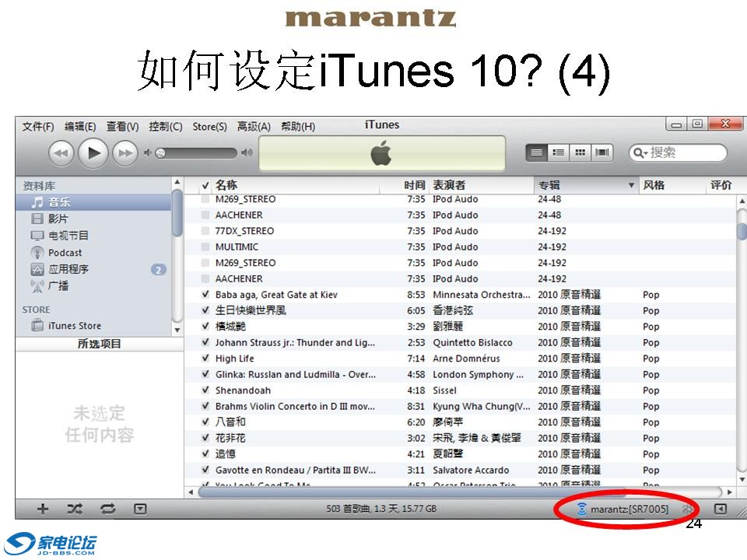Click the sidebar scroll up arrow
This screenshot has width=747, height=560.
pyautogui.click(x=177, y=182)
